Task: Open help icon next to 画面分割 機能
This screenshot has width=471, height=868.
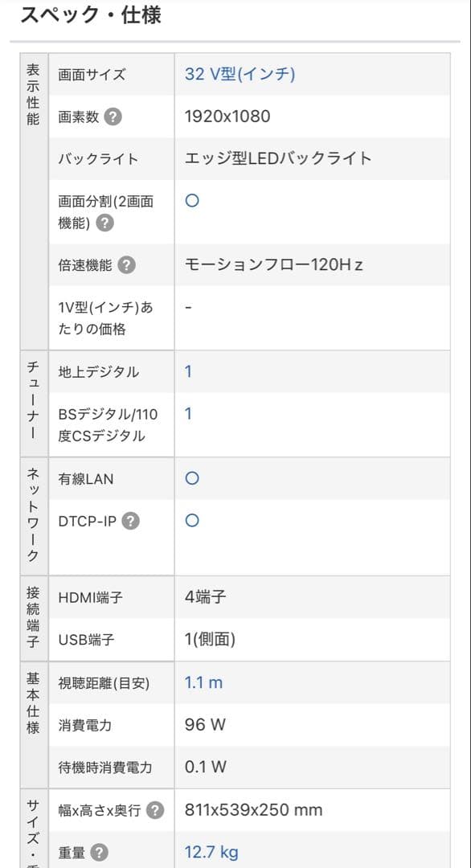Action: click(105, 223)
